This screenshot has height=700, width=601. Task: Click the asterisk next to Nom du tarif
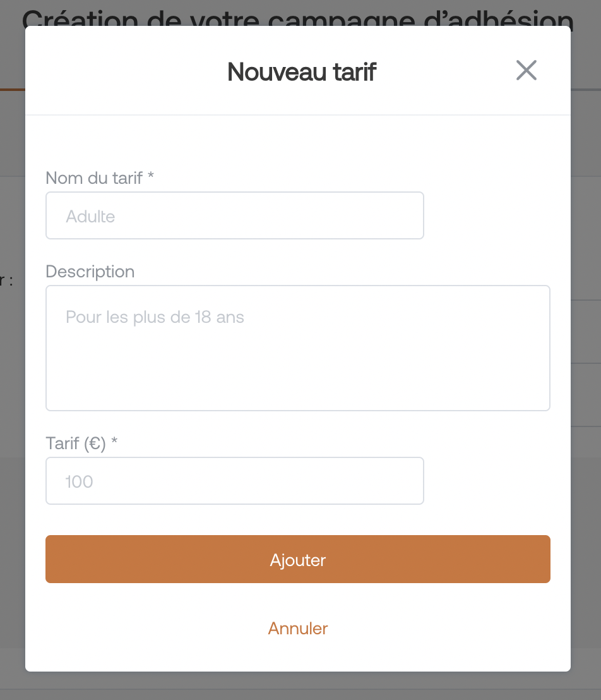tap(151, 178)
